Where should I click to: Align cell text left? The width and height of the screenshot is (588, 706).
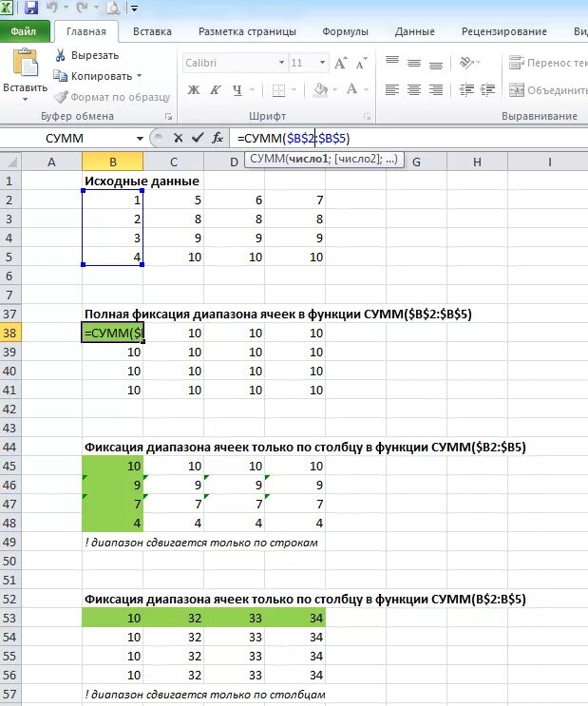[392, 90]
